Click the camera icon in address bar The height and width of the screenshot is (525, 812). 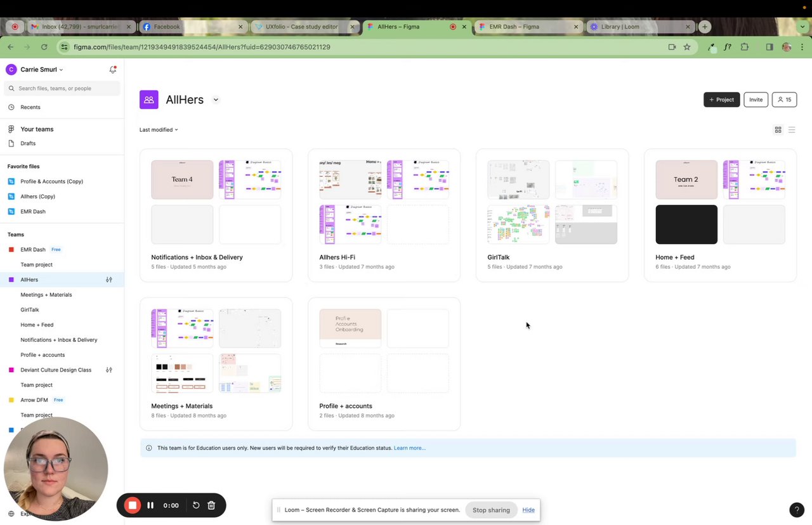(672, 47)
